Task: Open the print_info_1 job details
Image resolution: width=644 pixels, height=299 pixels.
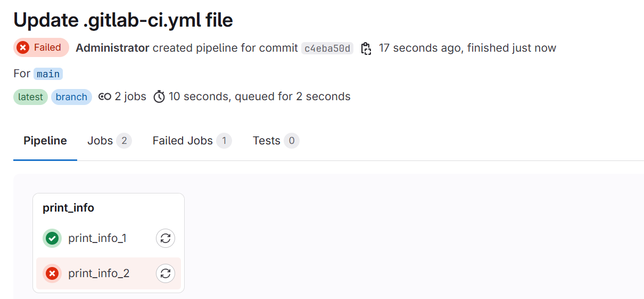Action: coord(97,238)
